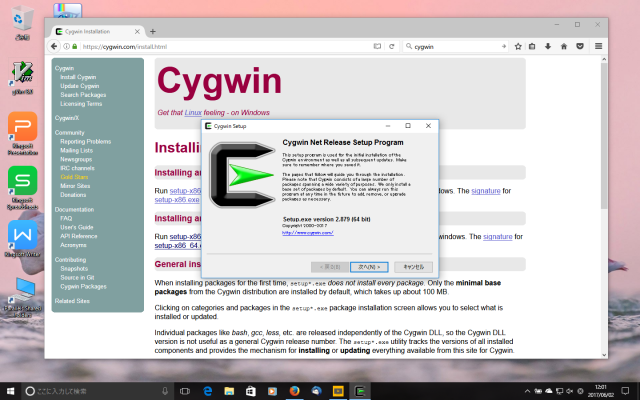Click the first signature link on page
Screen dimensions: 640x400
(x=486, y=191)
